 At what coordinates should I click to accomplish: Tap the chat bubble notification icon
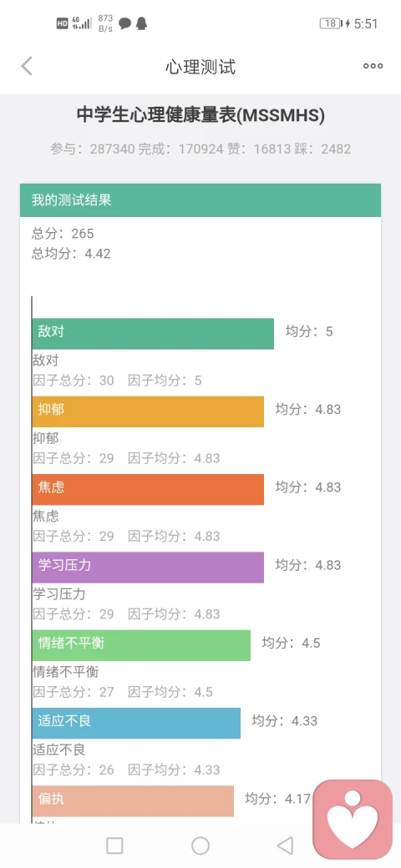tap(125, 23)
